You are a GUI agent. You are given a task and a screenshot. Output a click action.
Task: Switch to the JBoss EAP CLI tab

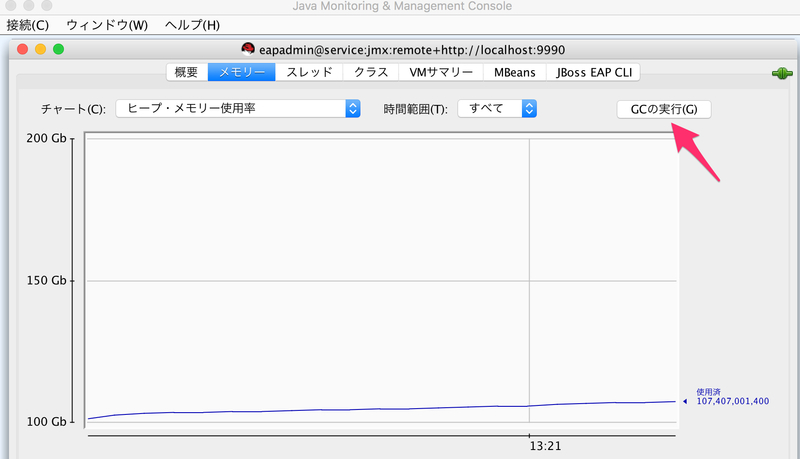coord(593,72)
